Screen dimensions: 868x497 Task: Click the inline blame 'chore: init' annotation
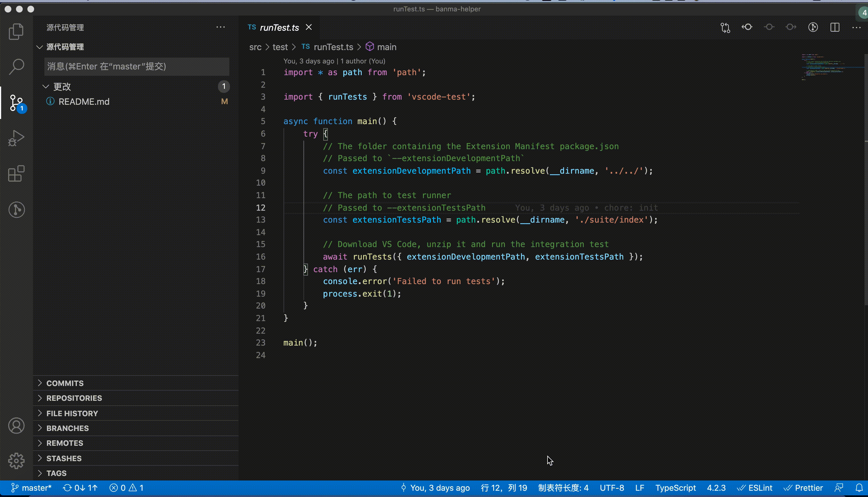pos(587,208)
